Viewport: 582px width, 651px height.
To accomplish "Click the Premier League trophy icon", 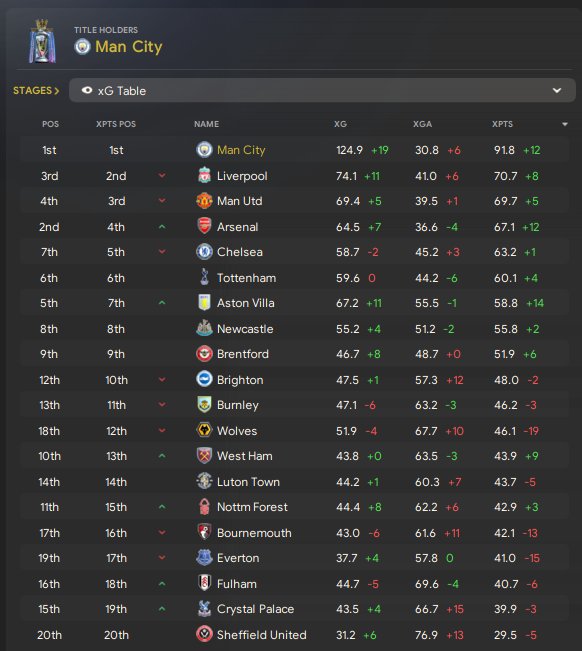I will 42,42.
